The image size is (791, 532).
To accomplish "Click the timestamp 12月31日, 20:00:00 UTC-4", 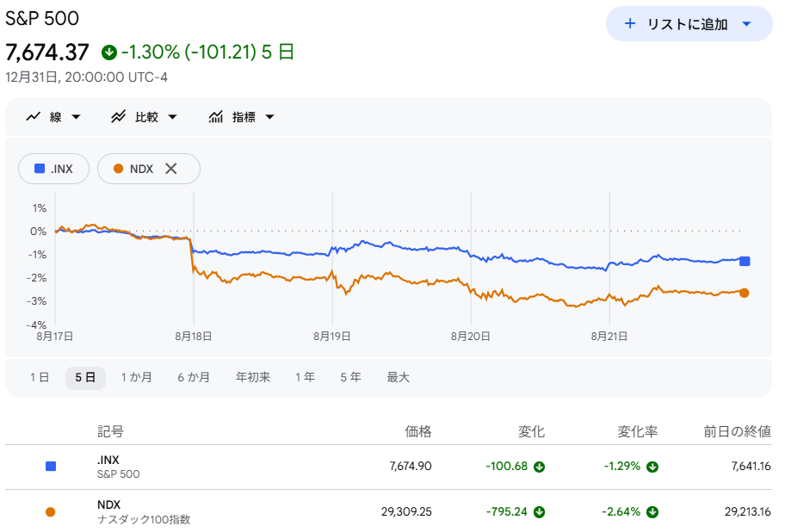I will coord(86,77).
